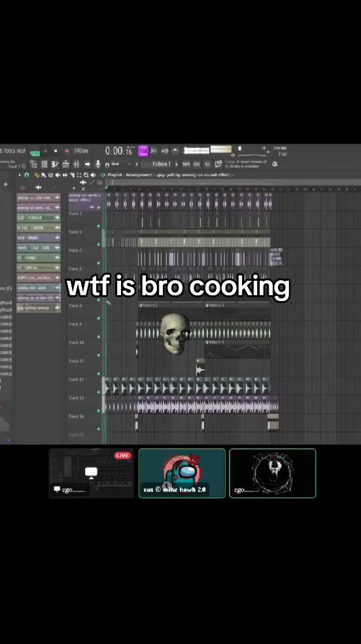Image resolution: width=361 pixels, height=644 pixels.
Task: Open the HELP menu
Action: tap(21, 151)
